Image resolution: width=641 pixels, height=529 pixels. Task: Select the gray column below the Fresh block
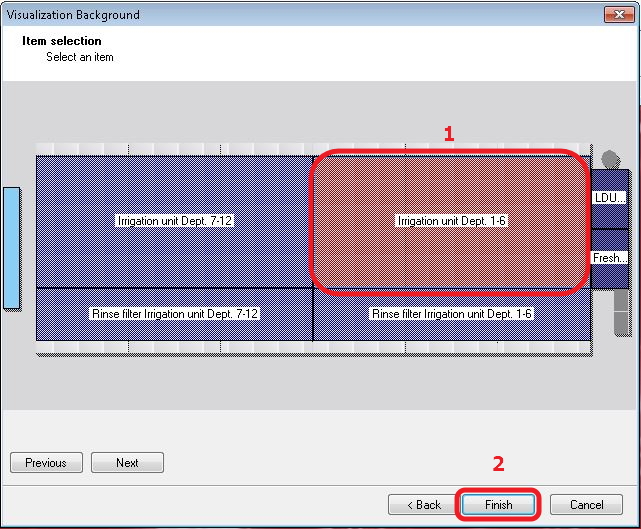621,312
